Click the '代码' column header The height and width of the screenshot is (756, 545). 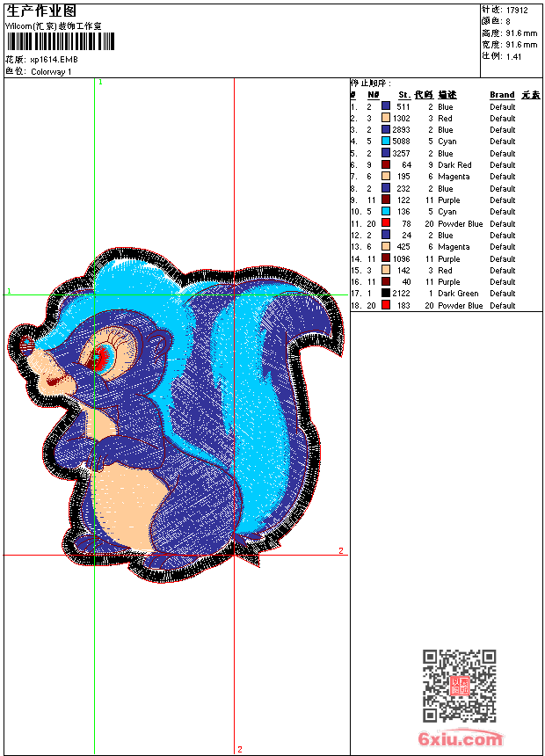(x=424, y=95)
